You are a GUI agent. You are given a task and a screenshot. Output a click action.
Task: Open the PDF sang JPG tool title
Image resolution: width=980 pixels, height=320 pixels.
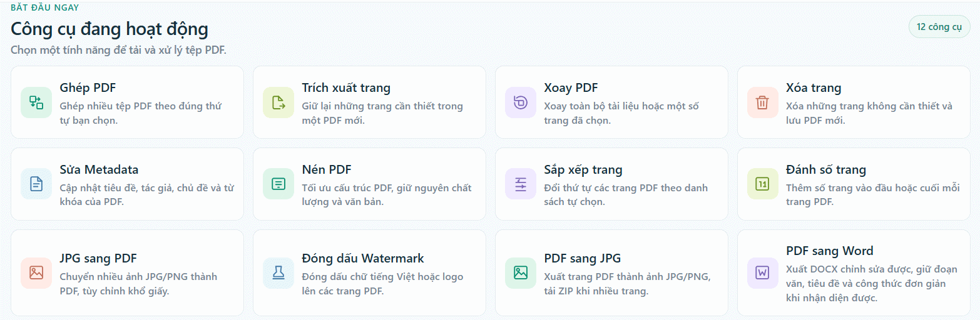[x=583, y=259]
